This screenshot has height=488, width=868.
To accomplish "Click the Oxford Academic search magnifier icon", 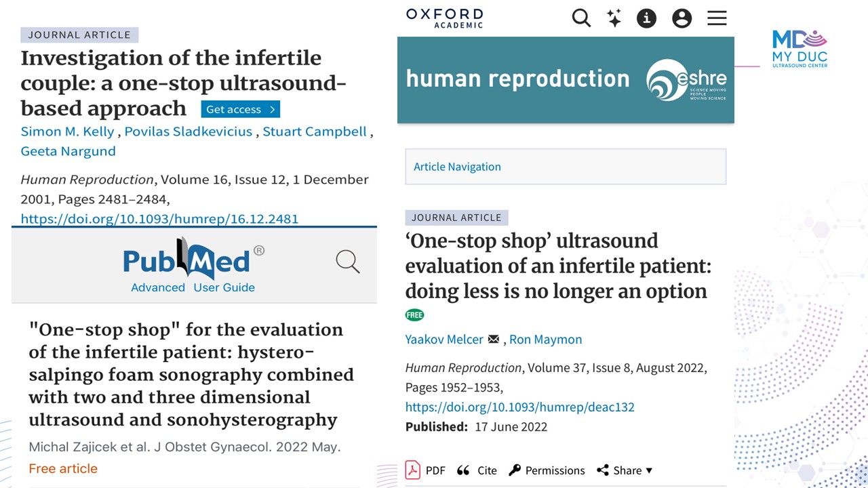I will point(581,18).
